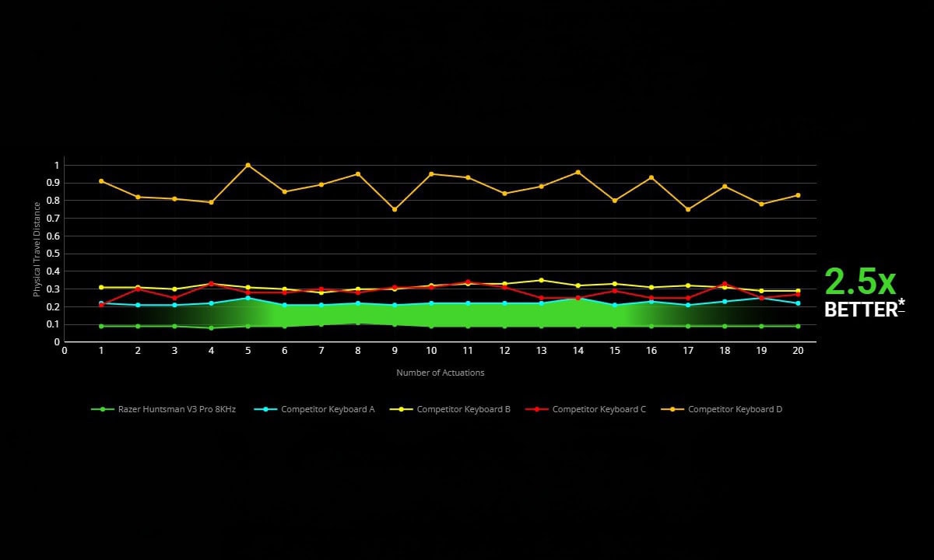The width and height of the screenshot is (934, 560).
Task: Click the cyan Competitor A legend marker
Action: point(265,409)
